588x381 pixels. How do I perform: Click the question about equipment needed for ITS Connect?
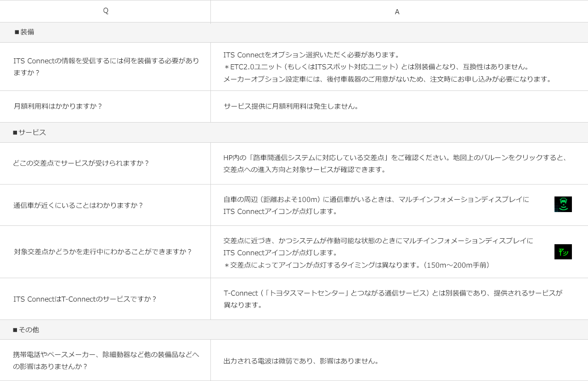[106, 67]
